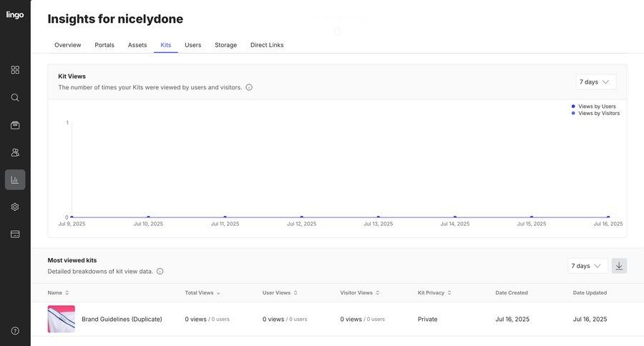Screen dimensions: 644x346
Task: Click the Brand Guidelines kit thumbnail
Action: [62, 319]
